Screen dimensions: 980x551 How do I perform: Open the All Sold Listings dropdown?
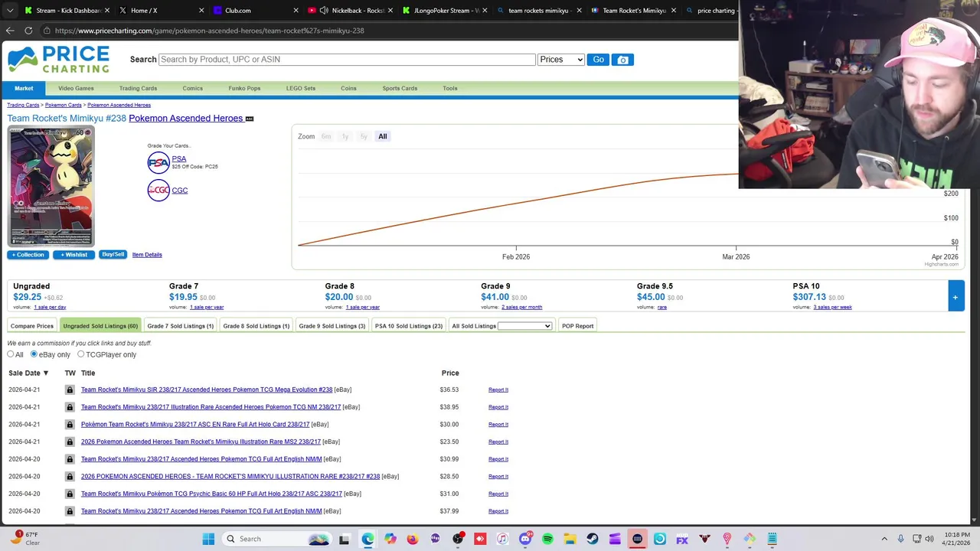coord(524,326)
